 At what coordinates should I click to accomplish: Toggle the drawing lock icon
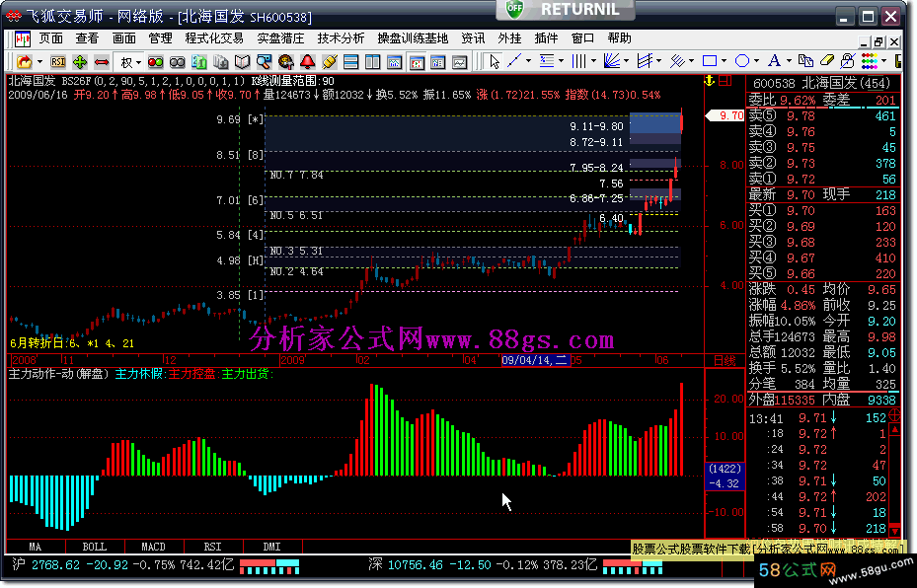click(x=847, y=61)
